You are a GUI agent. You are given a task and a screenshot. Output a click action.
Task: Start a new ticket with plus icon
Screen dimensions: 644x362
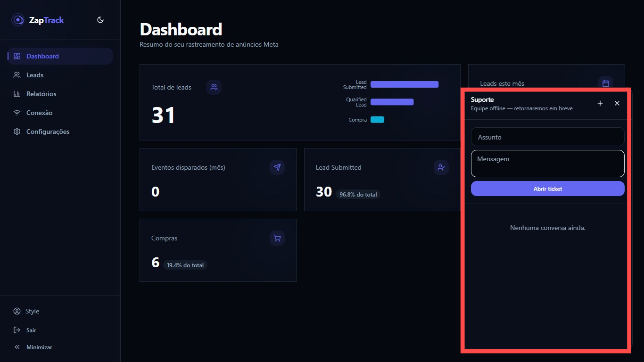(x=600, y=103)
